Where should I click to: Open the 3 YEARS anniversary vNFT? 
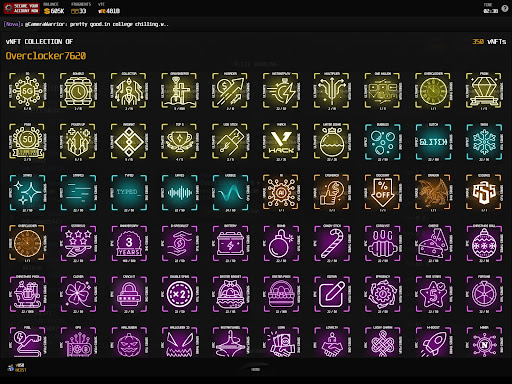pyautogui.click(x=129, y=243)
